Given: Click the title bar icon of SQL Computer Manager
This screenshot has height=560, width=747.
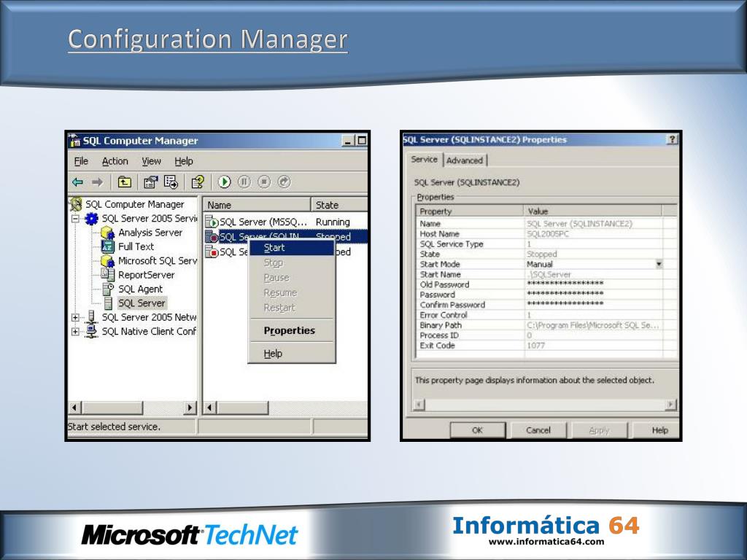Looking at the screenshot, I should click(75, 141).
